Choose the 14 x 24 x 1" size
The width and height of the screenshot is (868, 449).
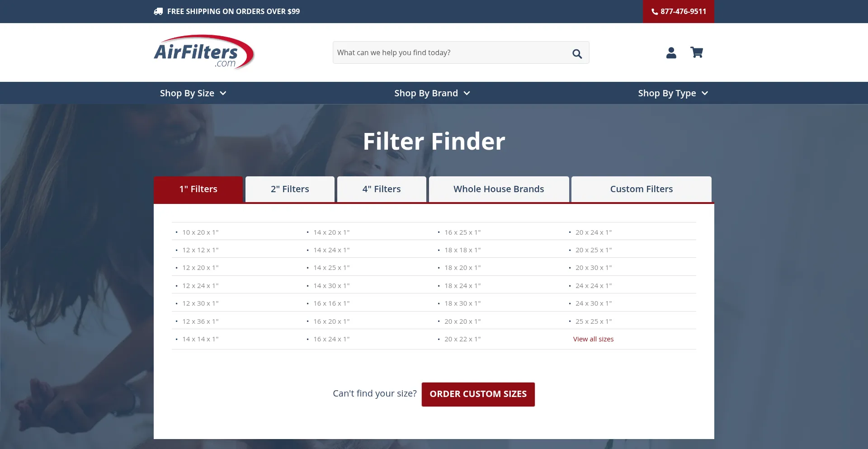[x=331, y=250]
